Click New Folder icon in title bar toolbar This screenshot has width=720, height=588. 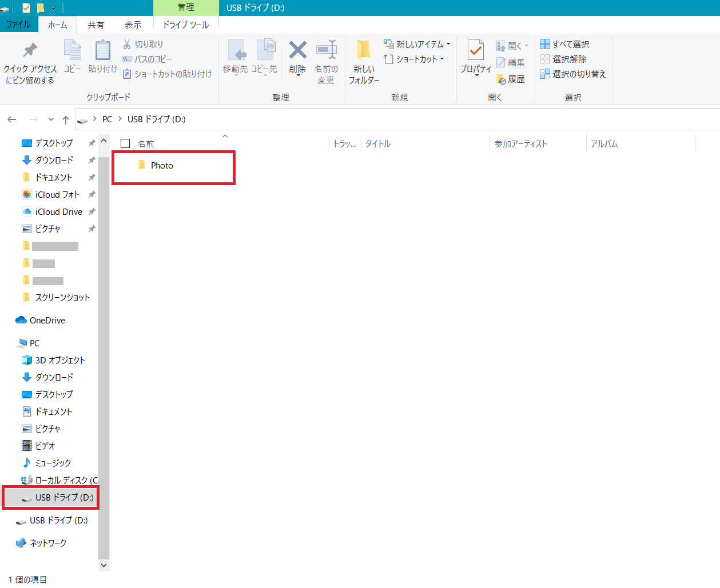tap(40, 8)
